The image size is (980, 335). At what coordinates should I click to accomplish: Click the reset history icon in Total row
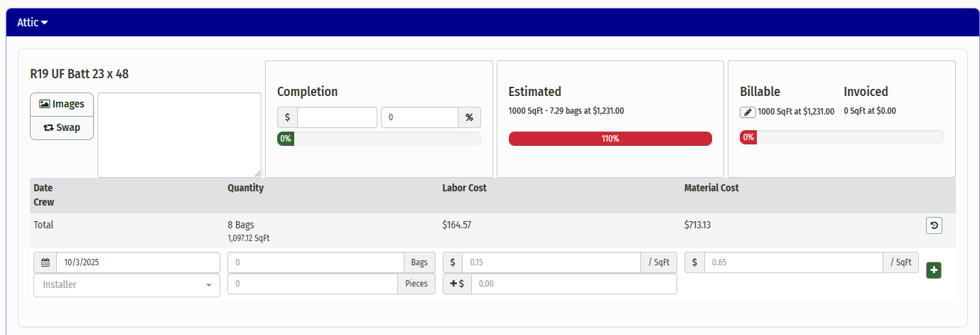tap(934, 225)
